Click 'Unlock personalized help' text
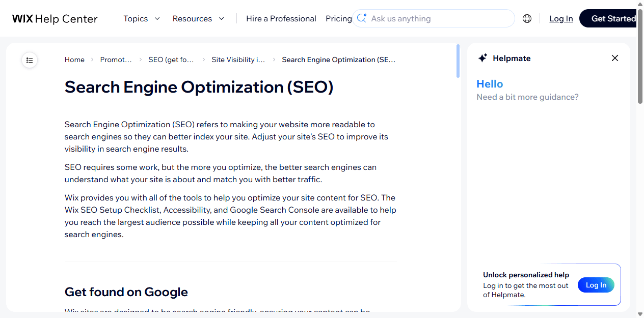644x318 pixels. (526, 275)
